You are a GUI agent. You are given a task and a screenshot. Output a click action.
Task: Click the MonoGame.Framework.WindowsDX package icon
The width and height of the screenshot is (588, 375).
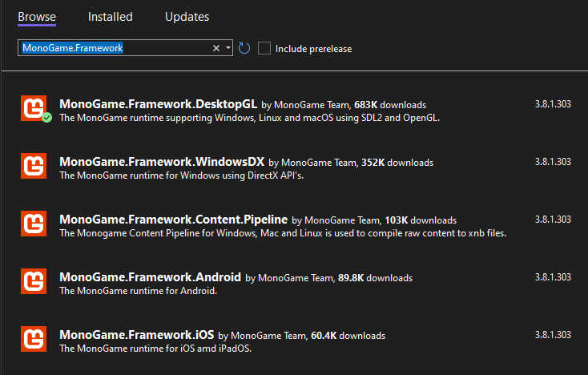pos(33,165)
